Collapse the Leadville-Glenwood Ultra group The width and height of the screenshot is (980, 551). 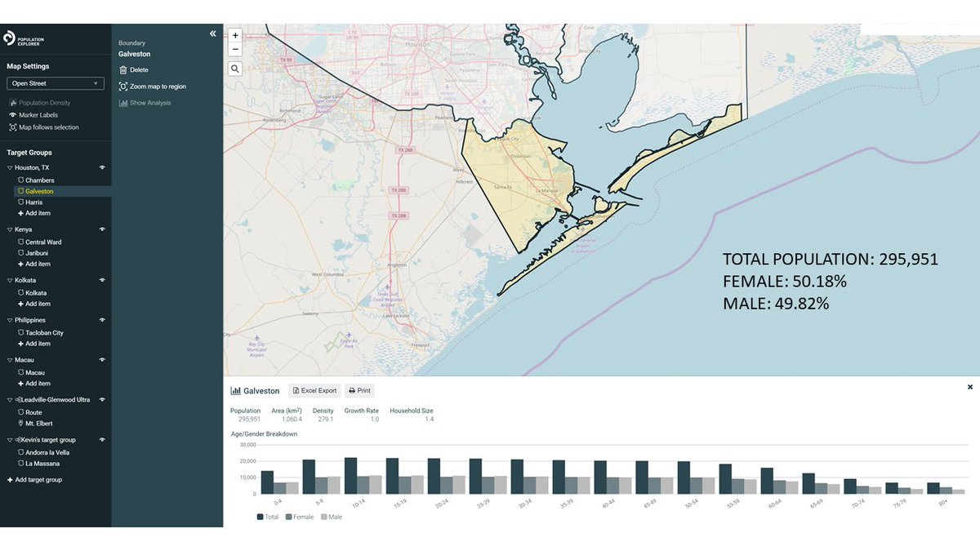tap(10, 400)
